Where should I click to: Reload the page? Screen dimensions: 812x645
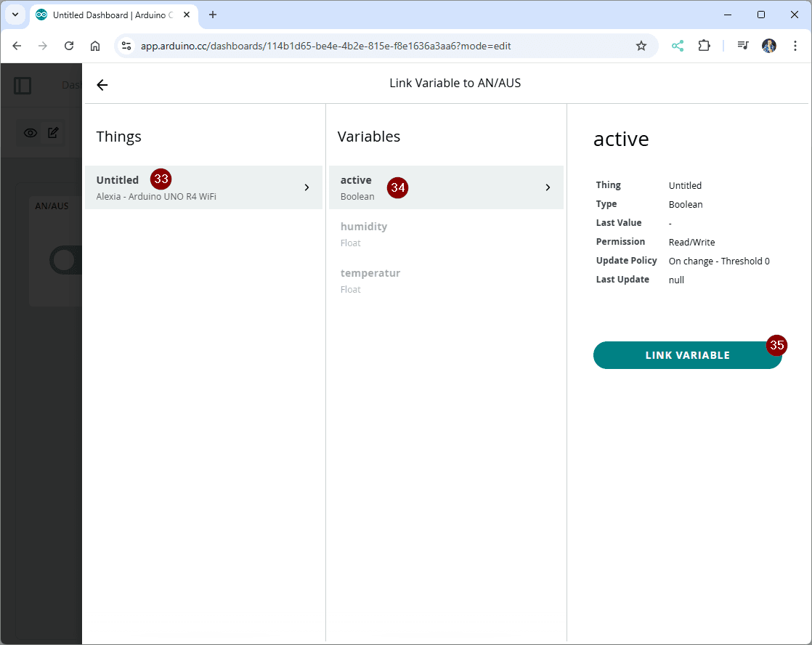pos(69,46)
